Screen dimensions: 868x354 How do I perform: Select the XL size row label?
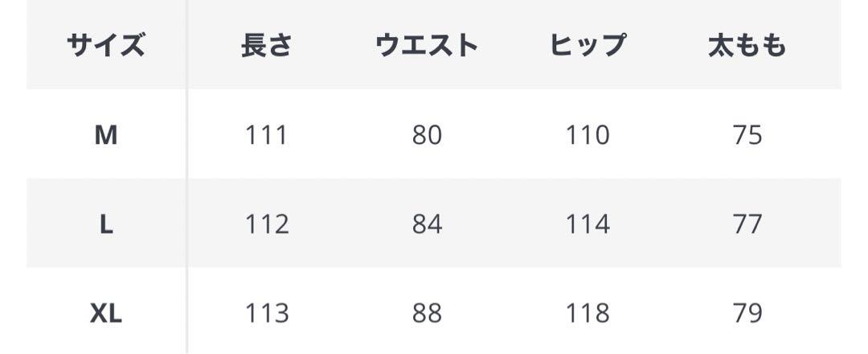click(106, 314)
